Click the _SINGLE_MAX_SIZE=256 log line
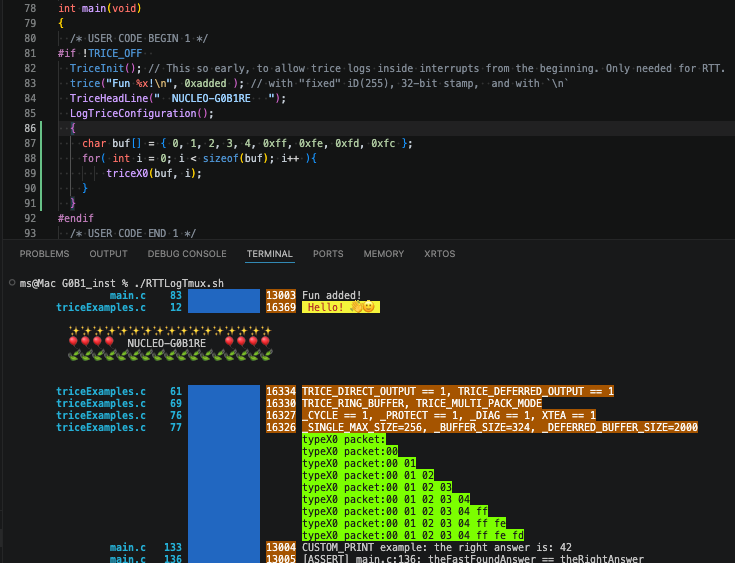735x563 pixels. (x=500, y=428)
